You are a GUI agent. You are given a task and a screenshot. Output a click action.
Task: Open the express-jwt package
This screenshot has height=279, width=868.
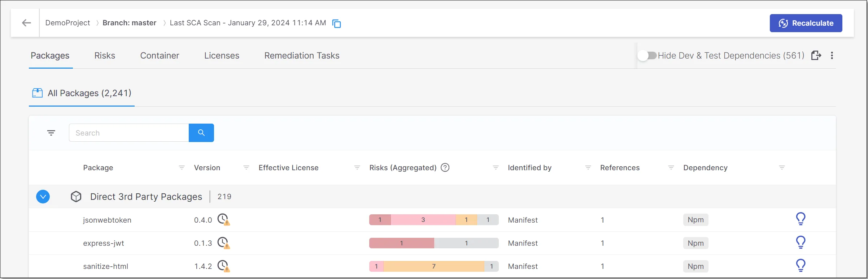[x=104, y=243]
